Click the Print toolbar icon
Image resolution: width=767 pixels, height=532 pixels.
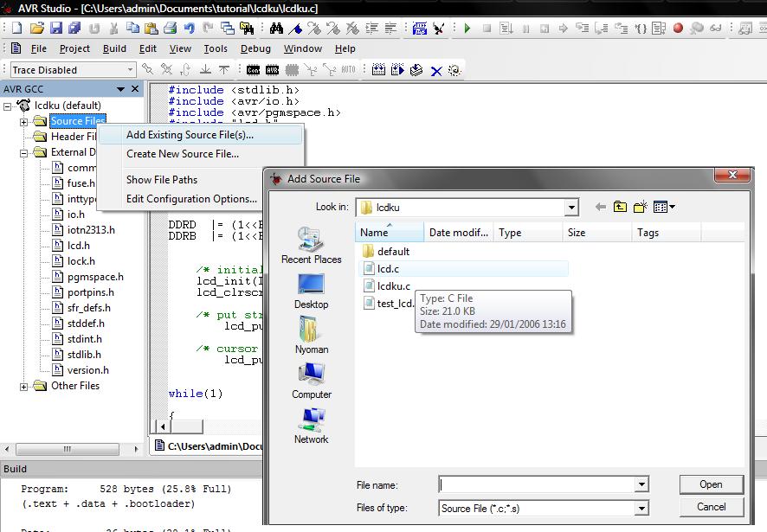(x=170, y=29)
